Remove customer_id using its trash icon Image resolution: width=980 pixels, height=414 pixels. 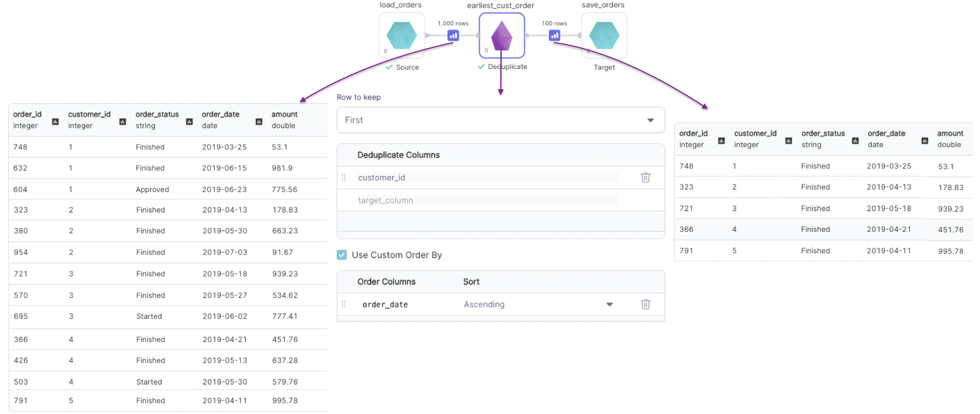coord(645,177)
